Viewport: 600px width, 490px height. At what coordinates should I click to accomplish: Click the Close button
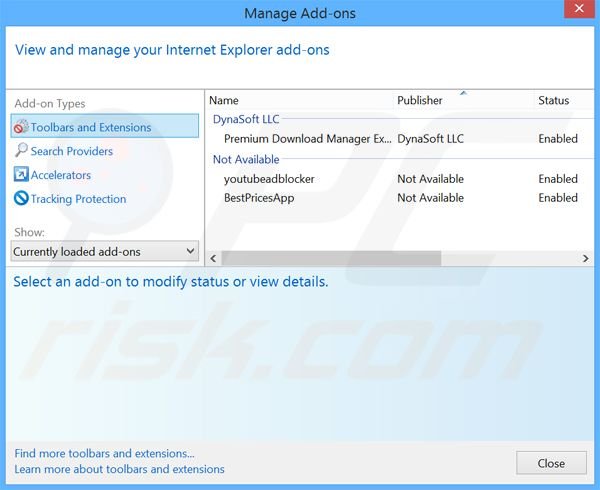pos(551,463)
